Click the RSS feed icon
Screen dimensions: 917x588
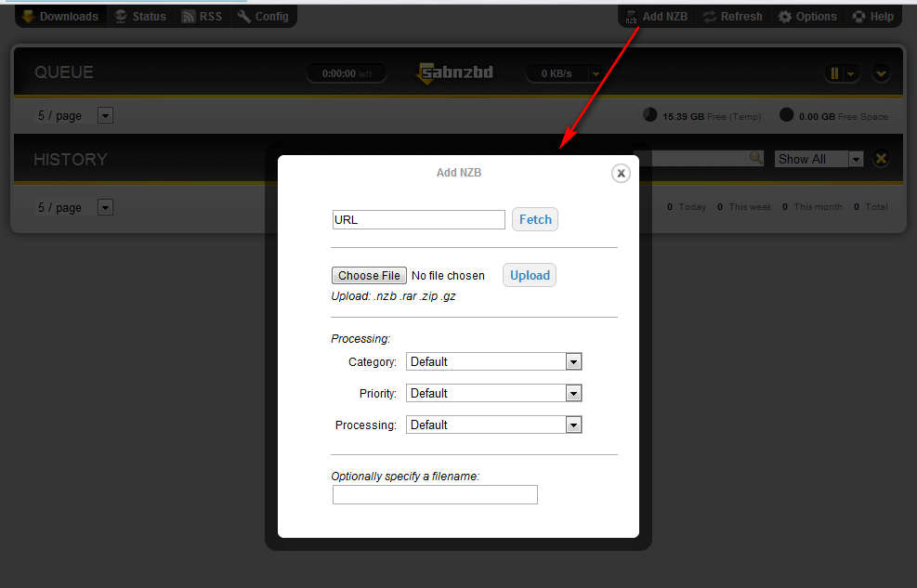point(188,17)
